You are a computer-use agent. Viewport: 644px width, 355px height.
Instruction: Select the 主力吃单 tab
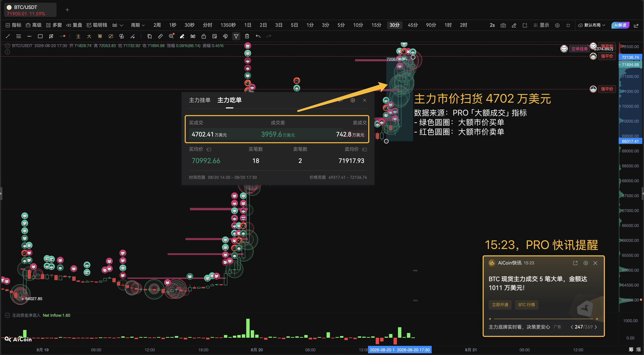(x=229, y=100)
